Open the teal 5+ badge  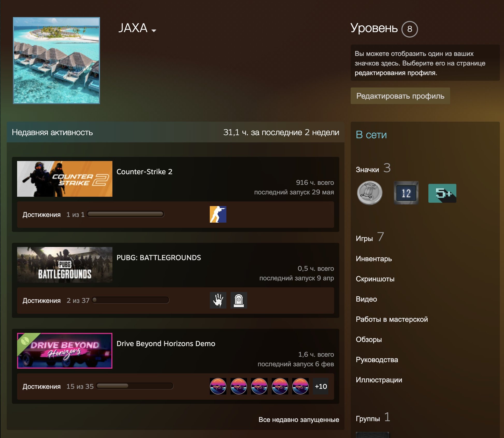pyautogui.click(x=442, y=193)
